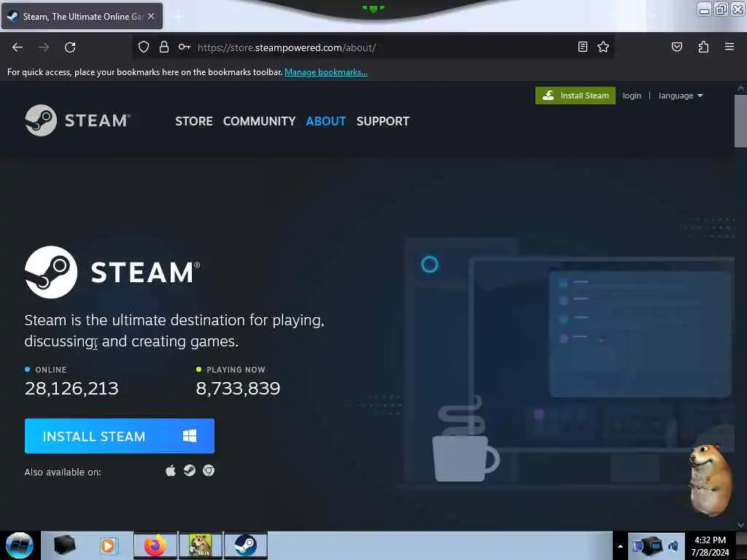Open the hamster Box taskbar app

[201, 545]
